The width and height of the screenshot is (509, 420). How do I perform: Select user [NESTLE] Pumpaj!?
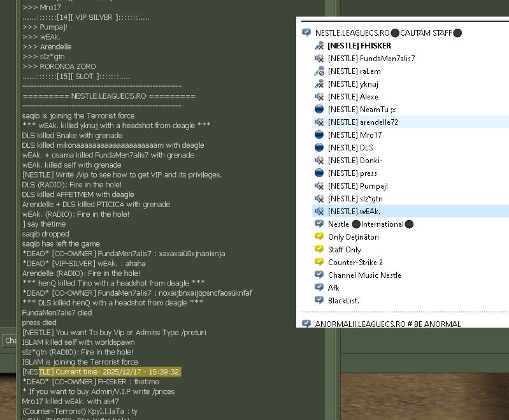[x=358, y=186]
